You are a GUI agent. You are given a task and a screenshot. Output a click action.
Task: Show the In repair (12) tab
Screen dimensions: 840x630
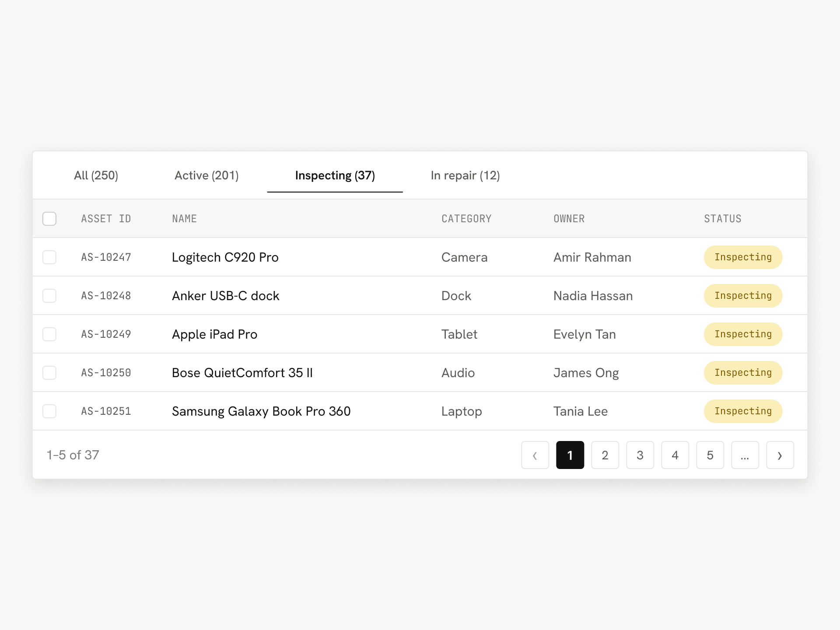(x=465, y=175)
